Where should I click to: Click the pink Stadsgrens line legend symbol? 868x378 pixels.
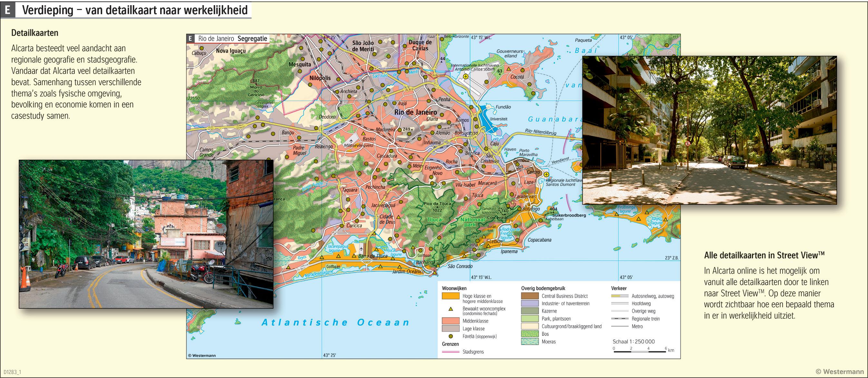coord(451,352)
